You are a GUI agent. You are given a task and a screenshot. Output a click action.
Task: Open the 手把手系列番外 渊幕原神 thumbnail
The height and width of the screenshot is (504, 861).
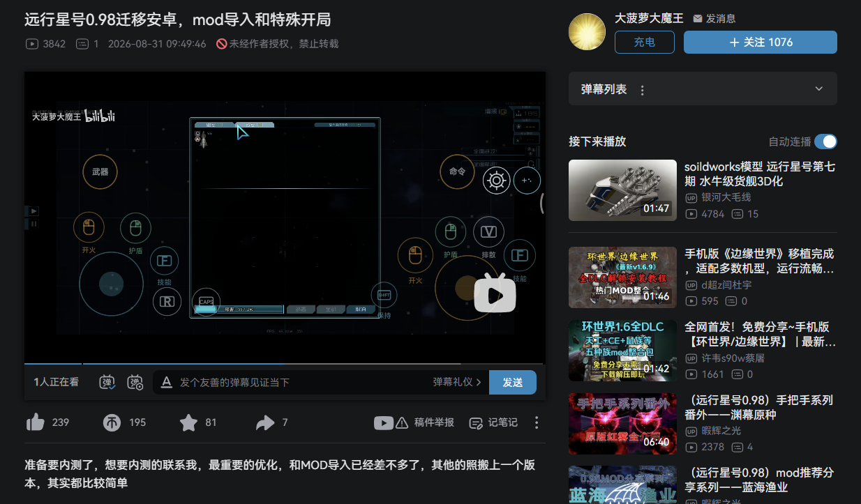[622, 424]
